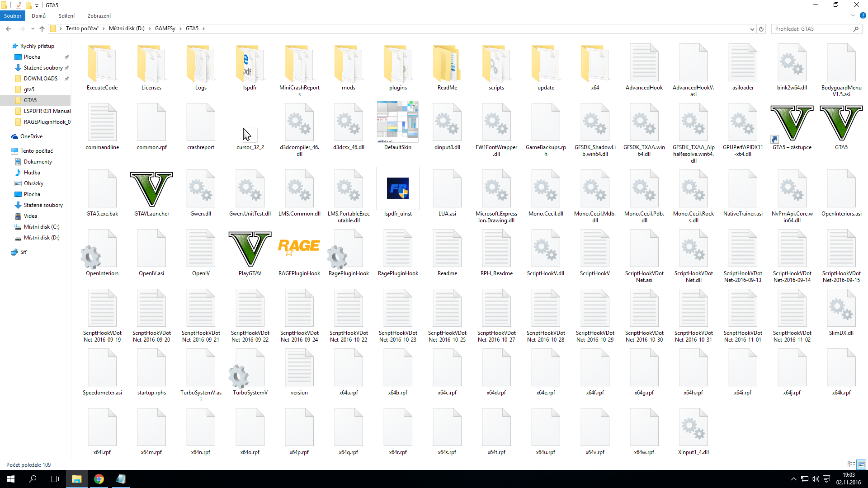
Task: Switch to large icons view toggle
Action: (862, 465)
